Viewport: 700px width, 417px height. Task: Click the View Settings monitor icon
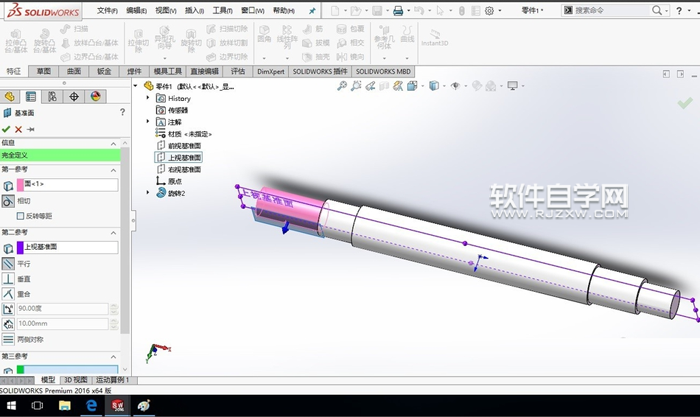click(x=512, y=86)
